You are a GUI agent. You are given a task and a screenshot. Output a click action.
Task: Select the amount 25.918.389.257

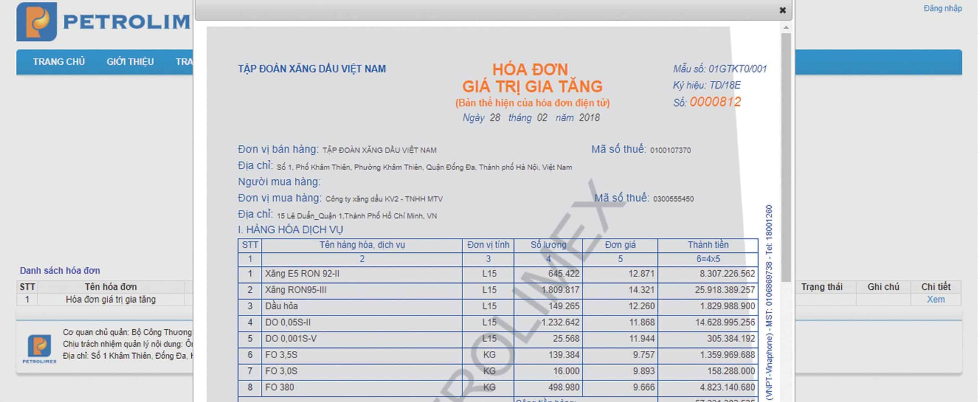point(725,290)
